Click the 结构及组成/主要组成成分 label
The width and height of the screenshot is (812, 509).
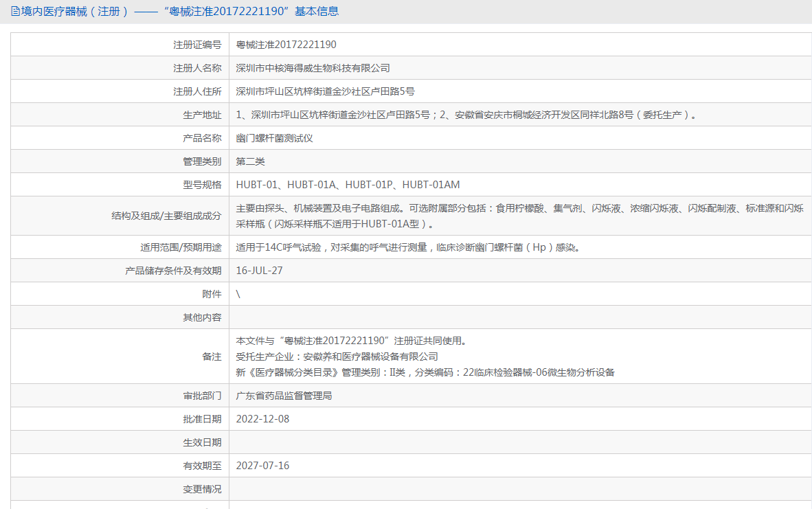pyautogui.click(x=166, y=216)
